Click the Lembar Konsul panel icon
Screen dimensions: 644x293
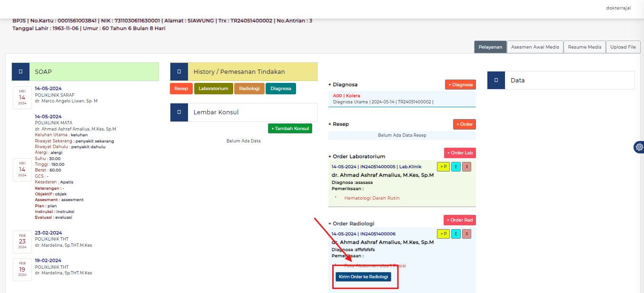pyautogui.click(x=179, y=112)
